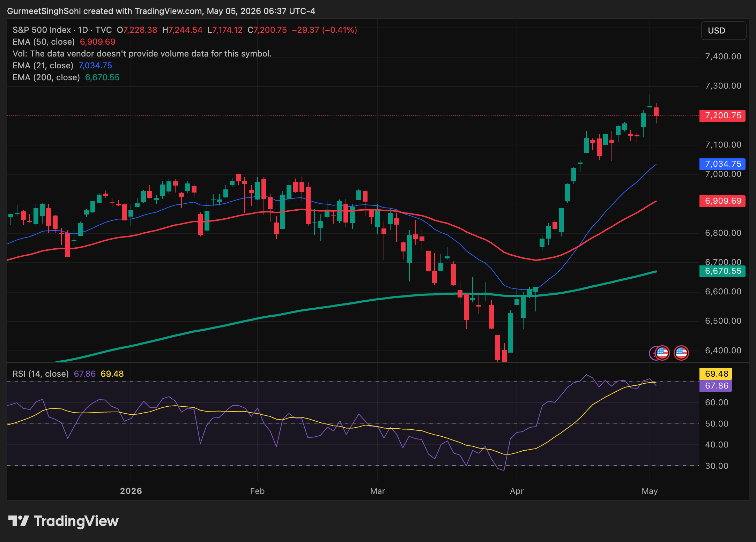Viewport: 756px width, 542px height.
Task: Click the 6,600.00 price axis label
Action: point(723,292)
